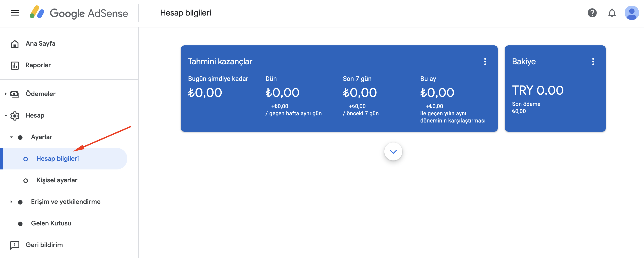Open Kişisel ayarlar

tap(57, 180)
